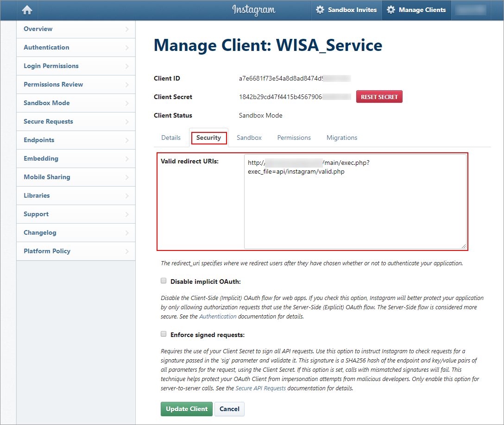Open Embedding sidebar link
Screen dimensions: 504x425
pos(76,159)
